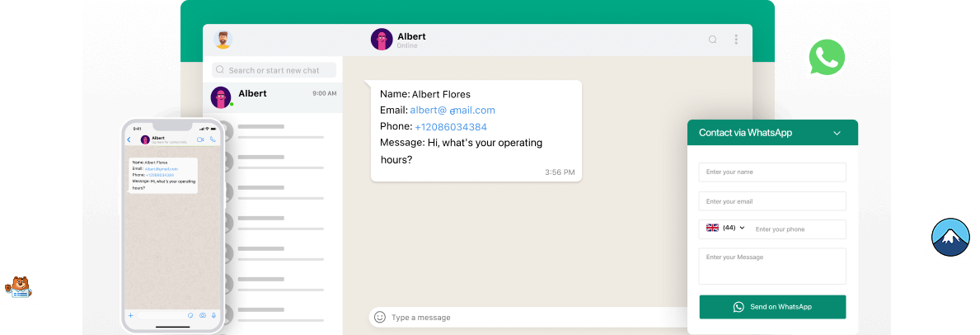Click the user profile avatar at top left
Screen dimensions: 980x335
[x=223, y=39]
